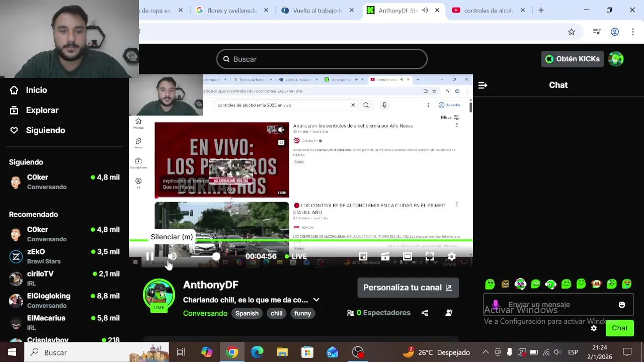The width and height of the screenshot is (644, 362).
Task: Open Explorar in the sidebar
Action: pyautogui.click(x=35, y=110)
